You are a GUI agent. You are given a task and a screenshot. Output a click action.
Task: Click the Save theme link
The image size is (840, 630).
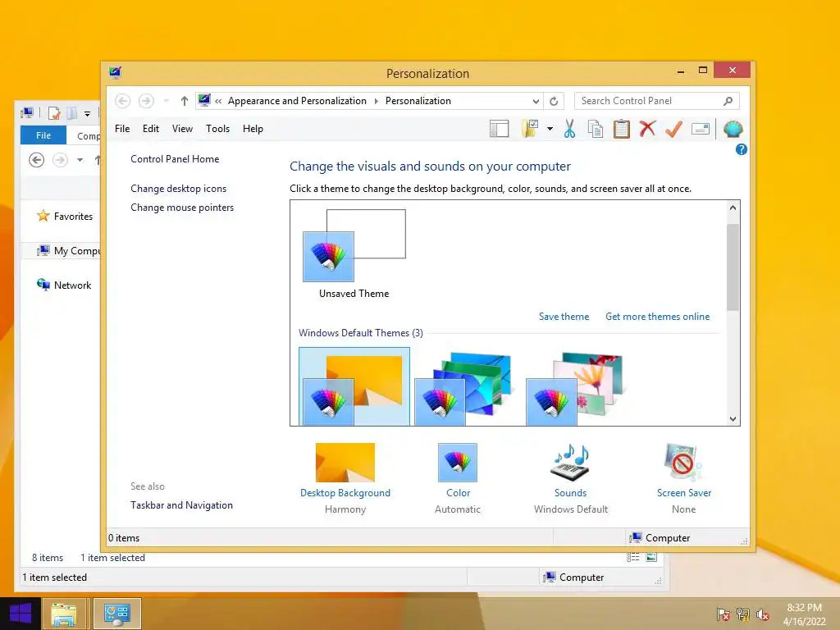564,317
